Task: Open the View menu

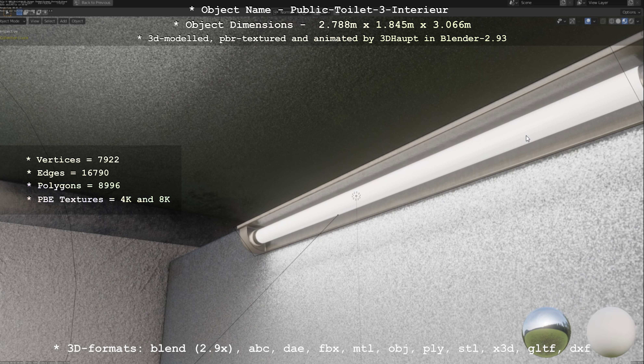Action: (35, 21)
